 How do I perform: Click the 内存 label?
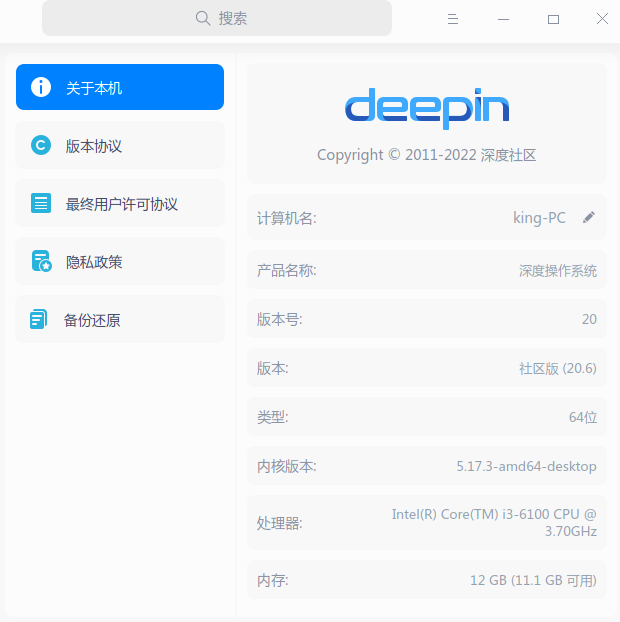pyautogui.click(x=273, y=580)
